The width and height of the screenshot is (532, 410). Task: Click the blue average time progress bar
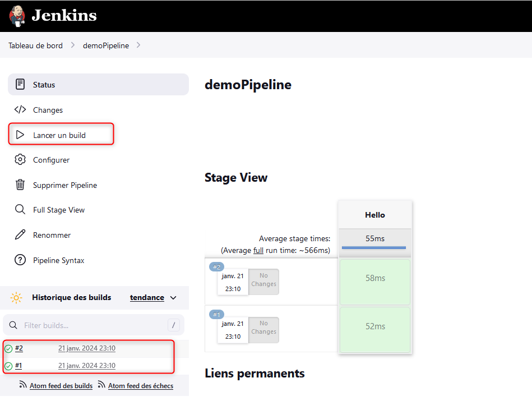click(374, 248)
